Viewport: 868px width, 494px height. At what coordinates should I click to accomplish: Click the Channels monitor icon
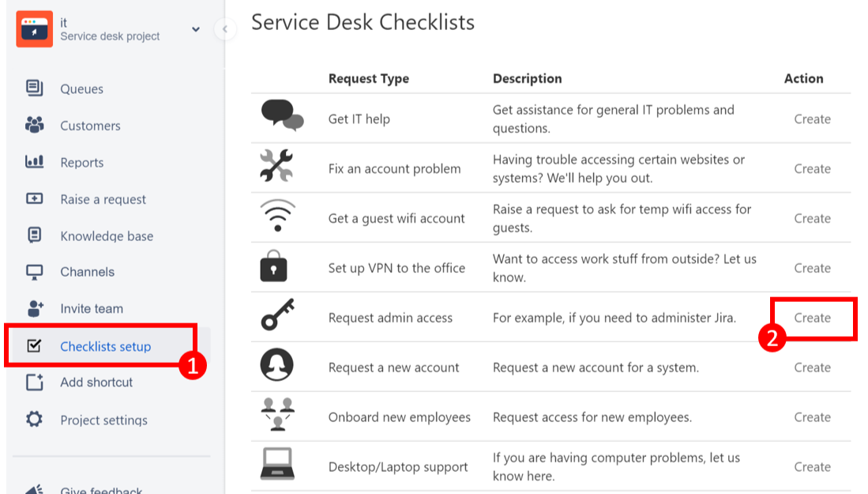pyautogui.click(x=34, y=272)
